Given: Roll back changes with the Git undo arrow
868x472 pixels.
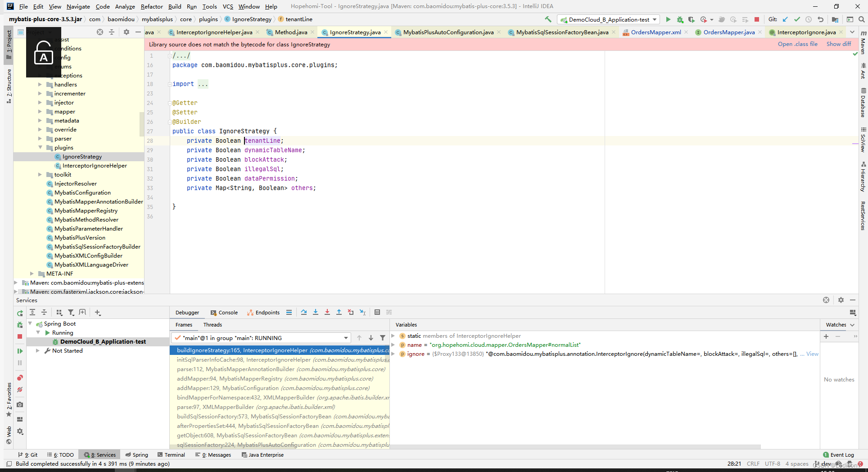Looking at the screenshot, I should [820, 19].
